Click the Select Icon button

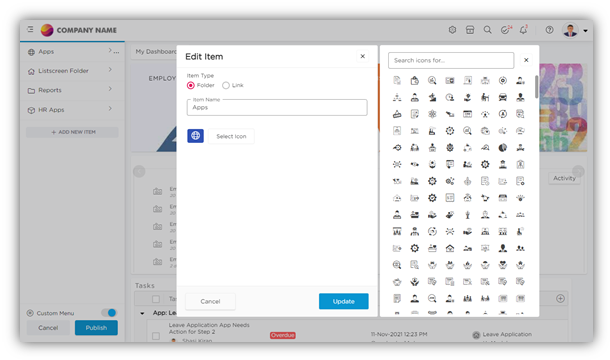(x=231, y=136)
